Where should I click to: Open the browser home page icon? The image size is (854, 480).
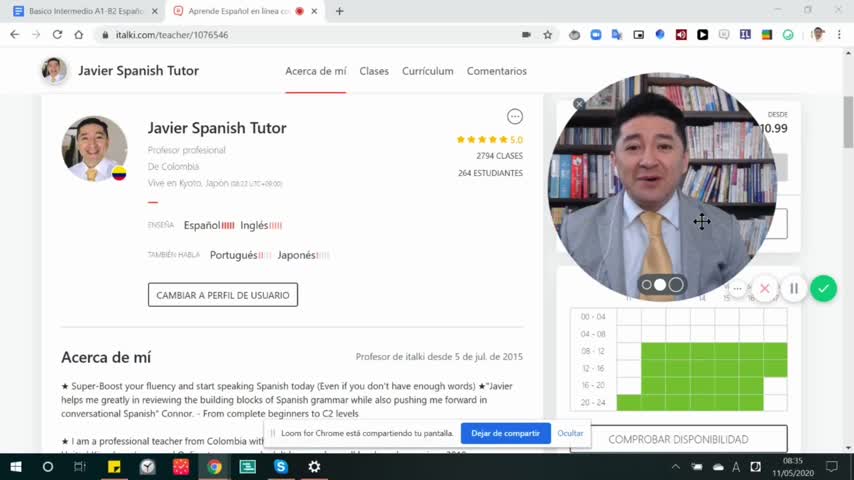pyautogui.click(x=79, y=34)
